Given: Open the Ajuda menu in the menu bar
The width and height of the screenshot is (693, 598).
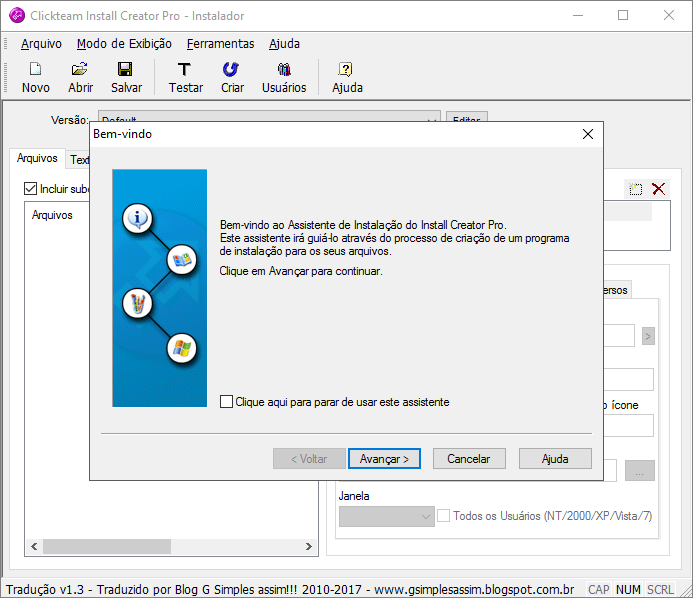Looking at the screenshot, I should point(284,44).
